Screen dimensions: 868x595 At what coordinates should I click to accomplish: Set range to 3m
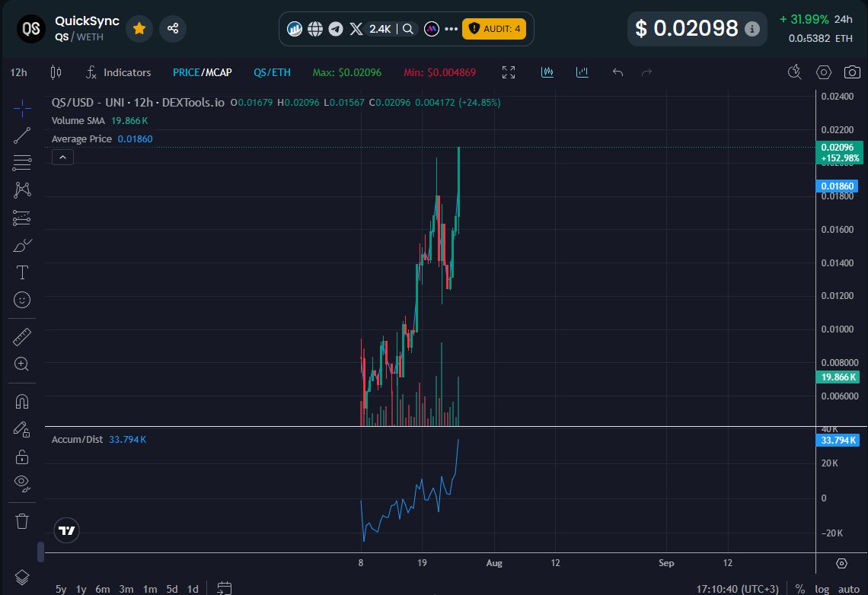click(x=126, y=589)
